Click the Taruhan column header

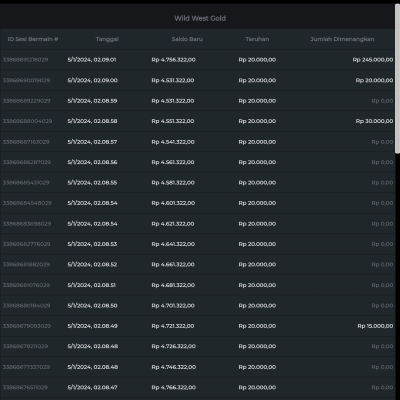click(257, 39)
